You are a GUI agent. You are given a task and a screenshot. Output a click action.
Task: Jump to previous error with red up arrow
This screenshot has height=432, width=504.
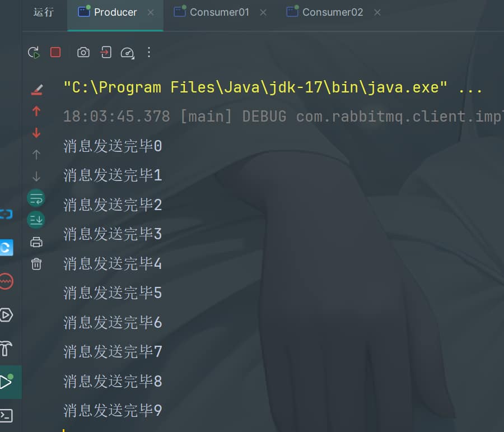point(36,111)
